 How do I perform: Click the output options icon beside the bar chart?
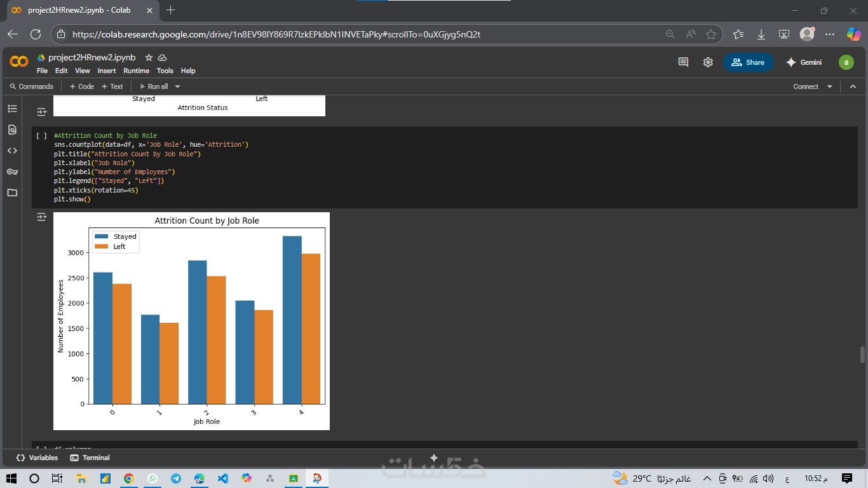(x=41, y=217)
